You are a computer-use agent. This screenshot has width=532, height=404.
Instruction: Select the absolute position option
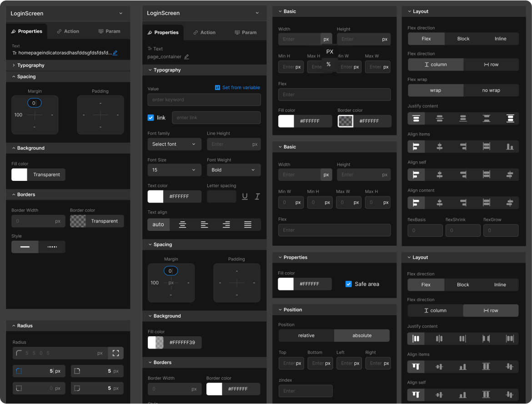361,335
